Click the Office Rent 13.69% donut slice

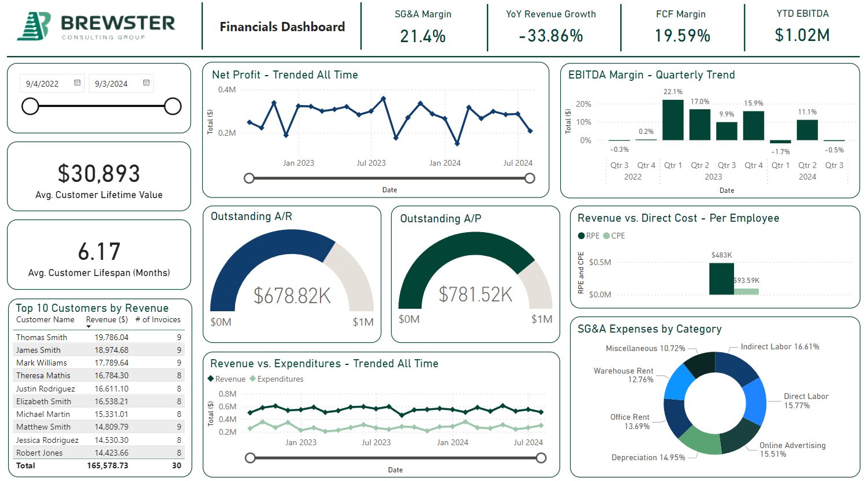[x=677, y=417]
